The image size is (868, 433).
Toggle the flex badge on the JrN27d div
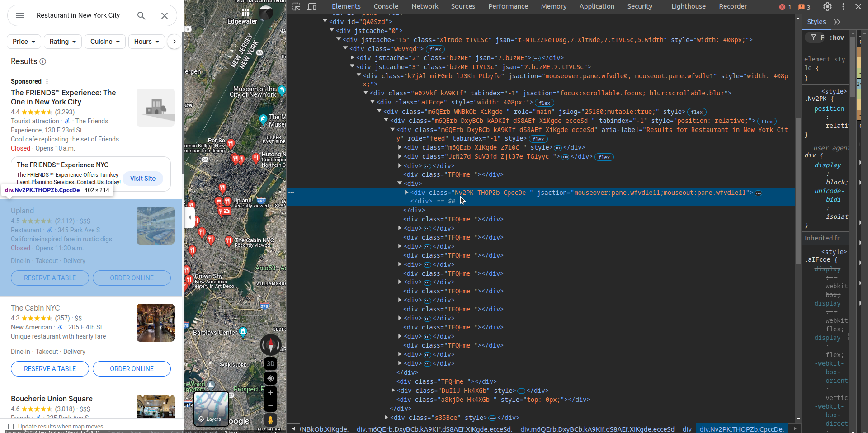click(604, 157)
